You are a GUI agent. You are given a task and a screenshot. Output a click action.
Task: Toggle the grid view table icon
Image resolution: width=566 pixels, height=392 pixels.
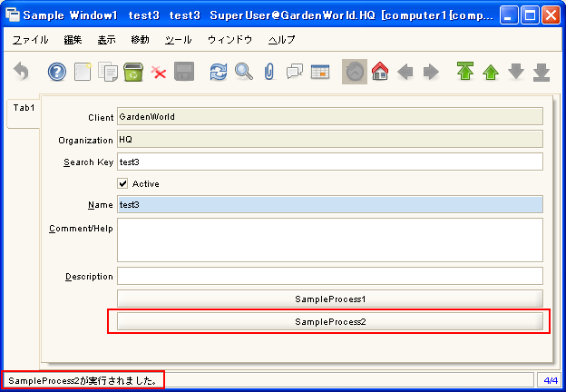(x=320, y=72)
